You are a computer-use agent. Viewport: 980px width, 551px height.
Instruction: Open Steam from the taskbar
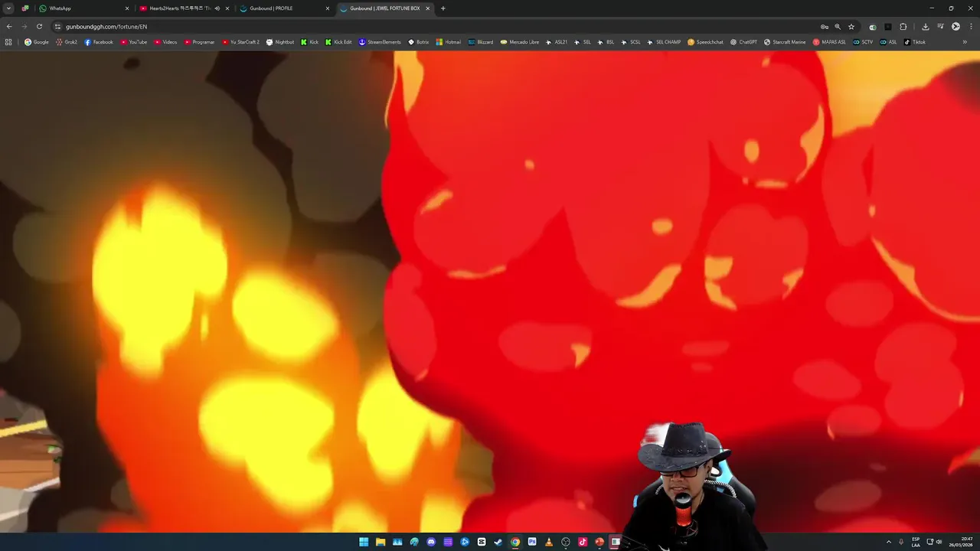(x=498, y=542)
